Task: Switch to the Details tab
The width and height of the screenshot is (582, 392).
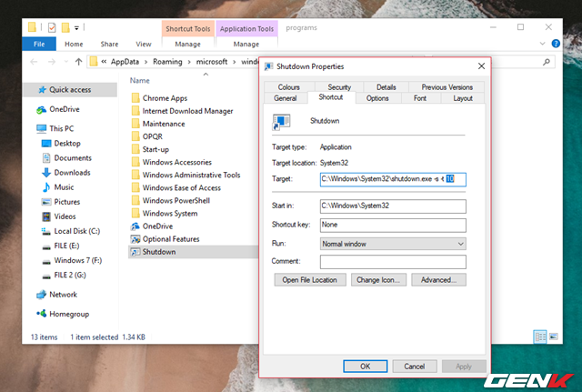Action: (x=386, y=87)
